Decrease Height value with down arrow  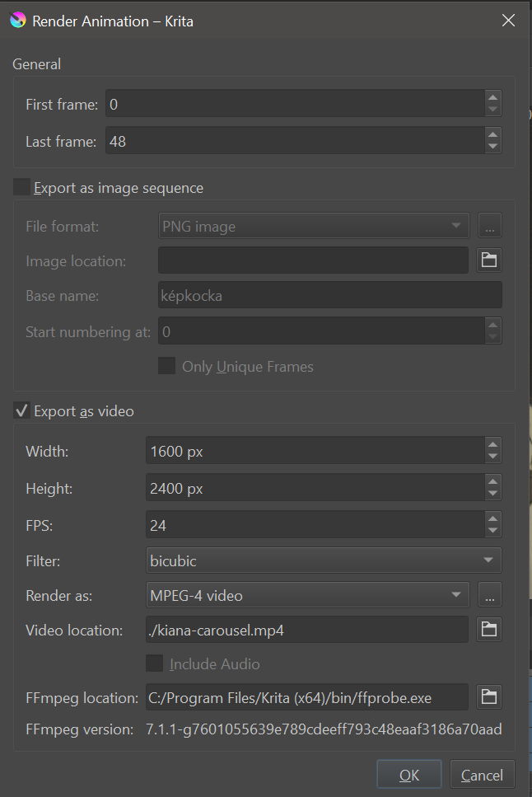[492, 494]
